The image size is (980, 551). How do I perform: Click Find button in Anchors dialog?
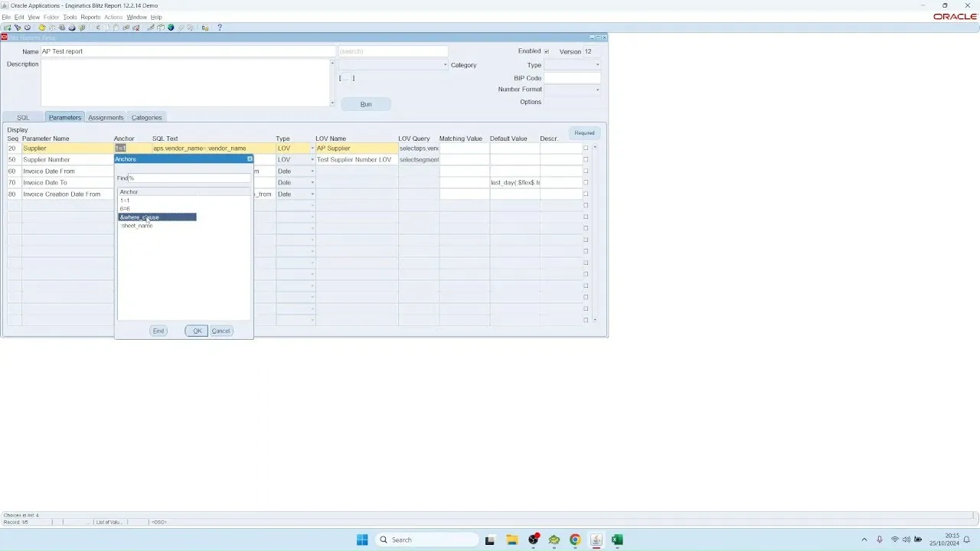158,331
